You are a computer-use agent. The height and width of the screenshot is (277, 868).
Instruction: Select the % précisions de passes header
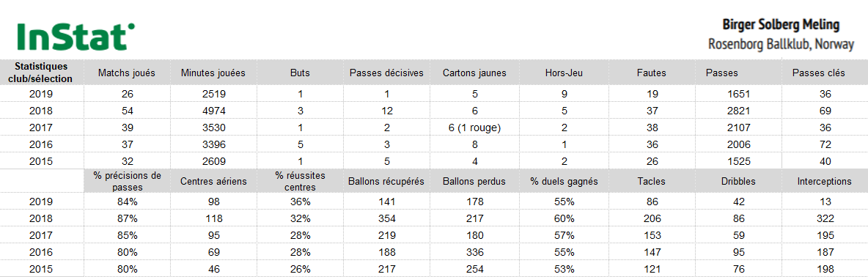(126, 181)
